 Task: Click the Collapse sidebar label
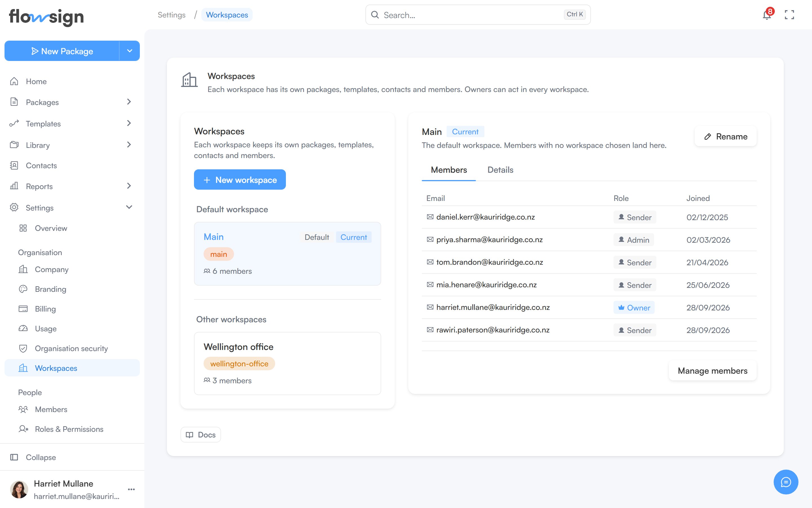(x=41, y=457)
